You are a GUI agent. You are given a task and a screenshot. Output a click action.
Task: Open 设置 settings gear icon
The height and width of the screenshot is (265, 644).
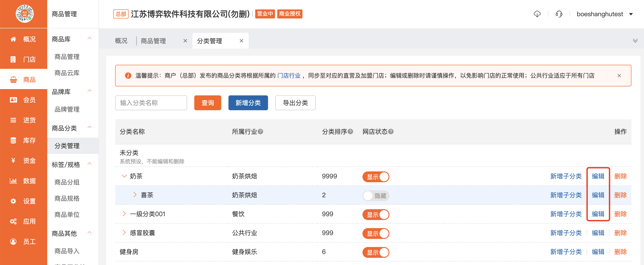[13, 201]
